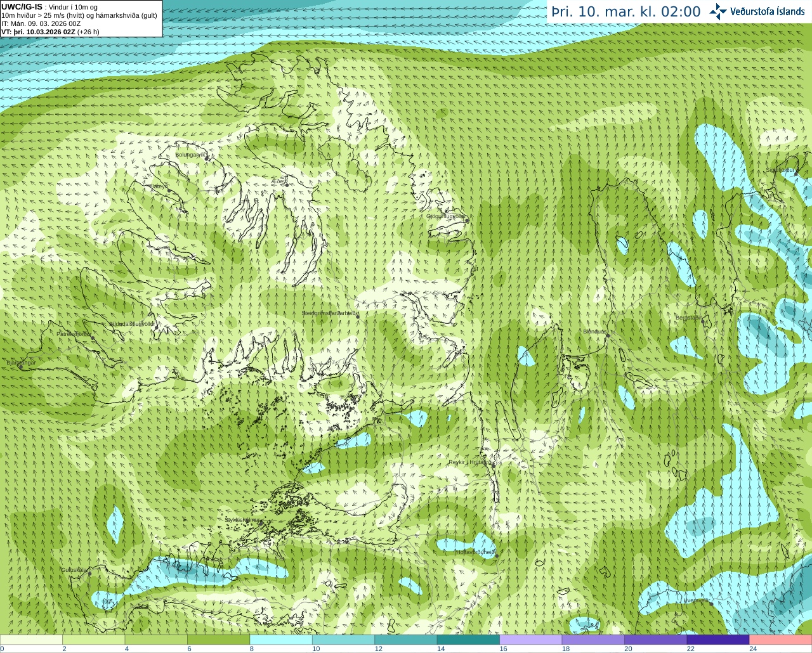The width and height of the screenshot is (812, 653).
Task: Click the Gufuskálar station label
Action: point(74,570)
